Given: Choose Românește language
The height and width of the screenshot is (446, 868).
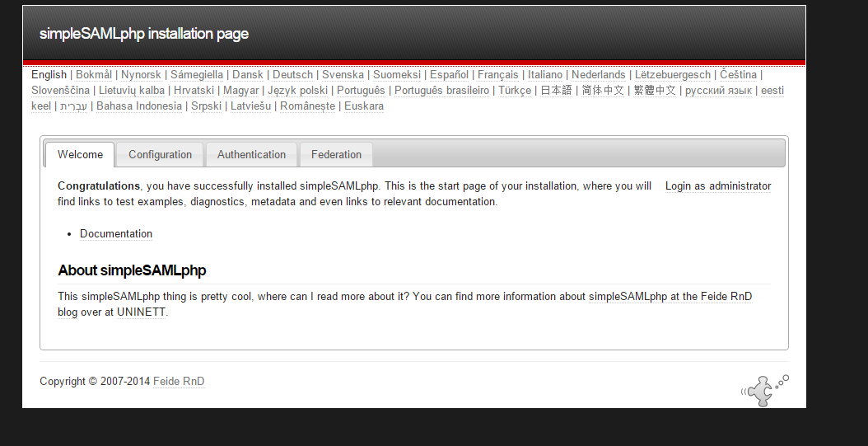Looking at the screenshot, I should 308,106.
